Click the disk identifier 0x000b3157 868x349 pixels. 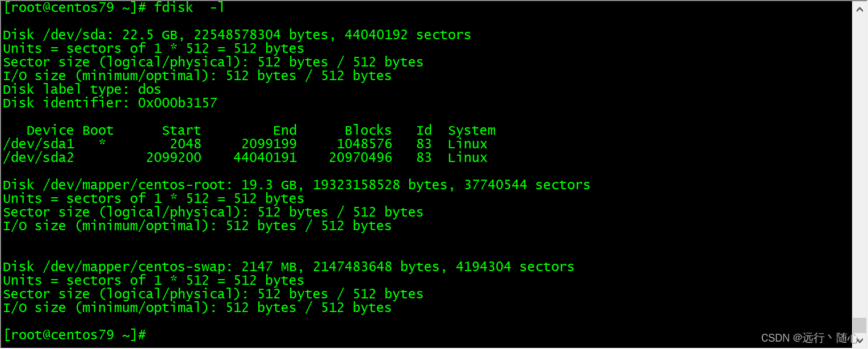pos(178,103)
